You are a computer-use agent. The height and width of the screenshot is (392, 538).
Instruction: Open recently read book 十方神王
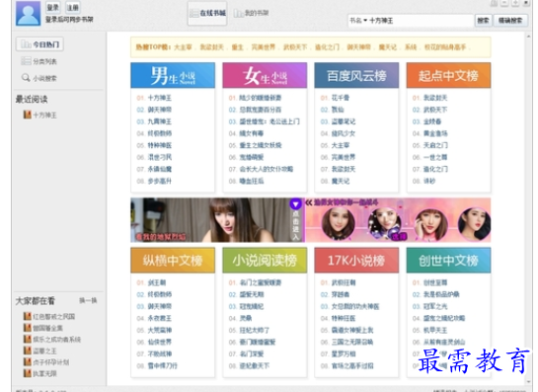point(39,115)
